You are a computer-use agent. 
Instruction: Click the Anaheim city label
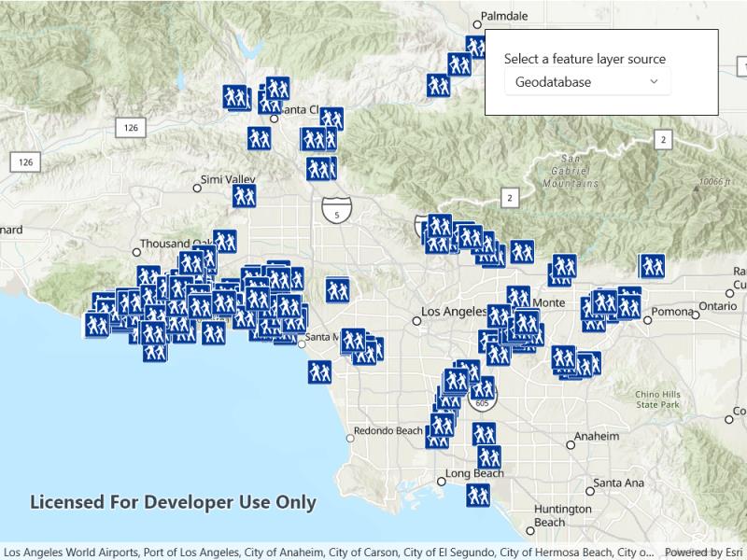[x=597, y=436]
